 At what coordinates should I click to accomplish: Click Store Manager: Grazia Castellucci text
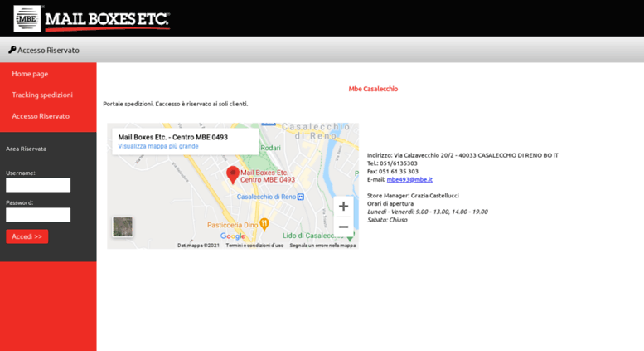pyautogui.click(x=413, y=196)
